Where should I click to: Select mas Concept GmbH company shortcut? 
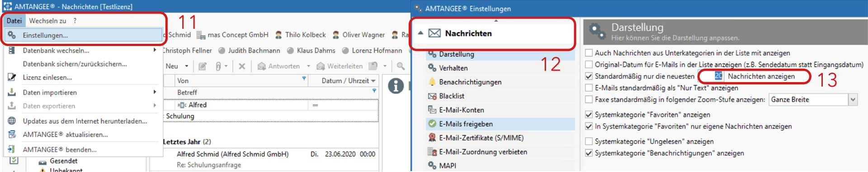[233, 35]
